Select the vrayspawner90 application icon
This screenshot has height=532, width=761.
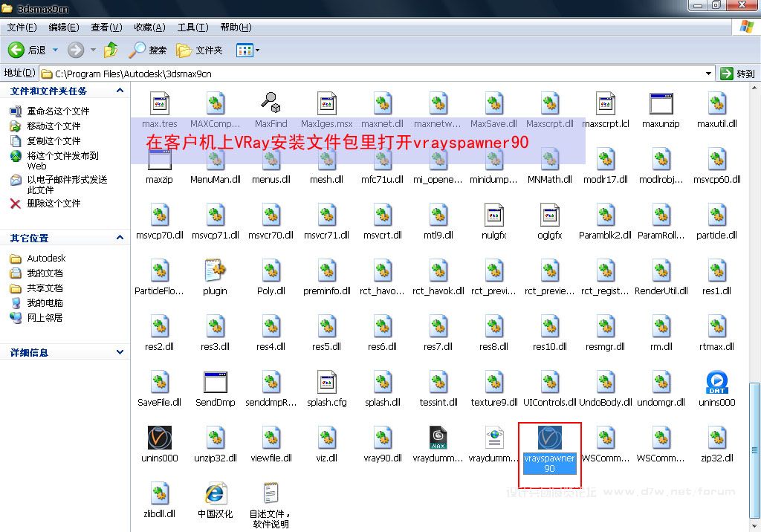coord(549,438)
